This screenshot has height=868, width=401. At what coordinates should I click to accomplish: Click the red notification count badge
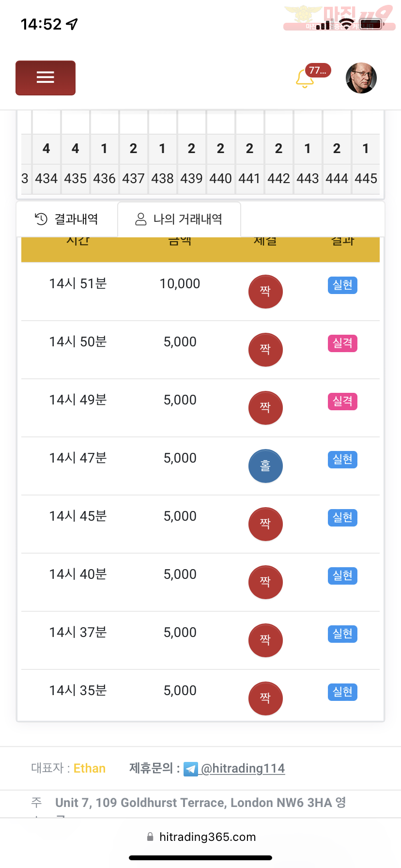(318, 71)
